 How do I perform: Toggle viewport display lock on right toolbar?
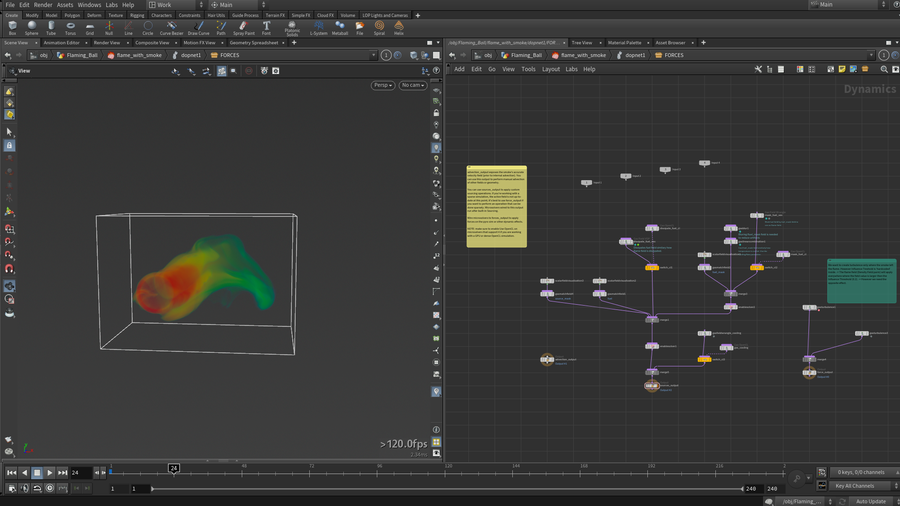click(436, 113)
